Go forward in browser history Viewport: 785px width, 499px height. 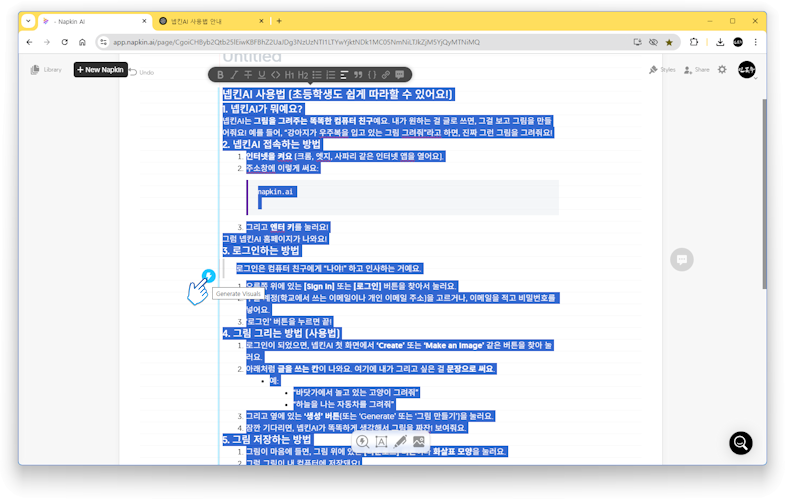coord(47,42)
